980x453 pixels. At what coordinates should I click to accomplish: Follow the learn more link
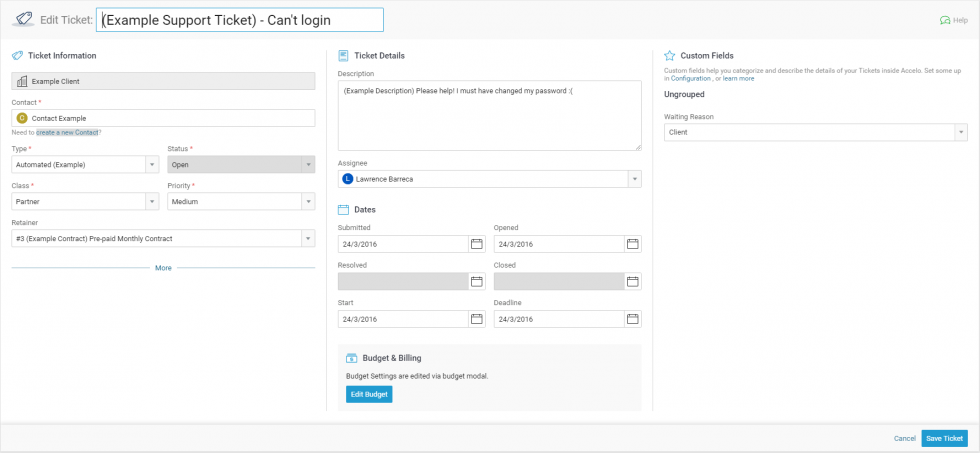coord(738,79)
